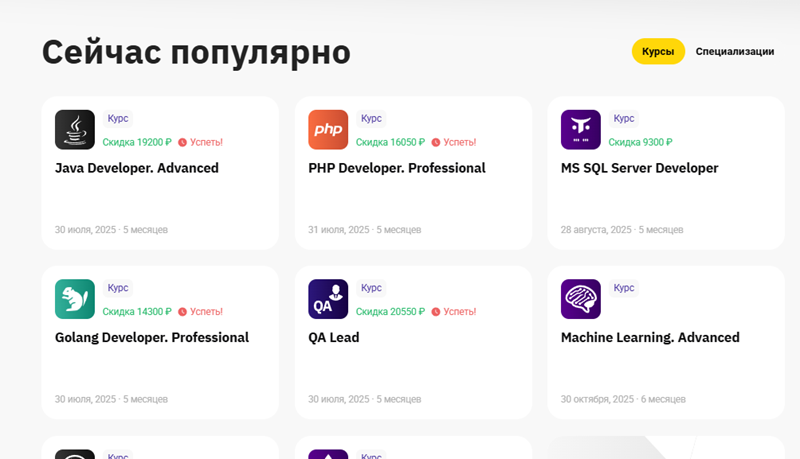Click 'Скидка 16050 ₽' text
The image size is (800, 459).
pyautogui.click(x=390, y=142)
